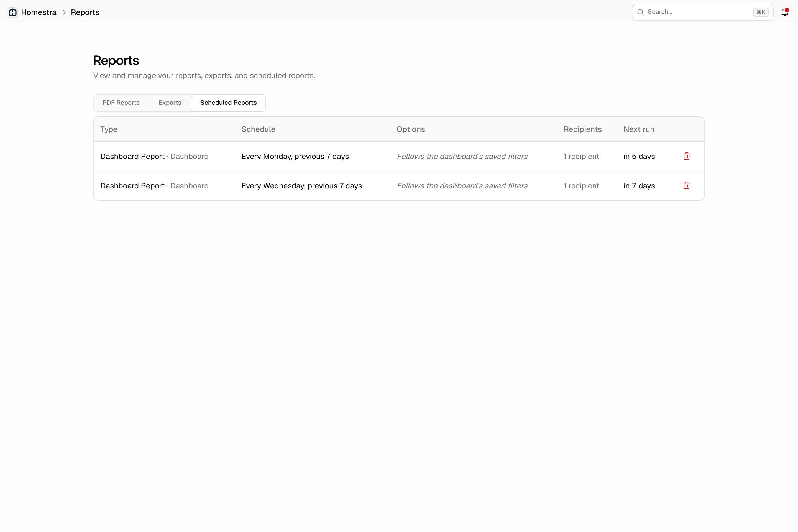Click '1 recipient' in the Wednesday row
Image resolution: width=798 pixels, height=532 pixels.
coord(581,186)
